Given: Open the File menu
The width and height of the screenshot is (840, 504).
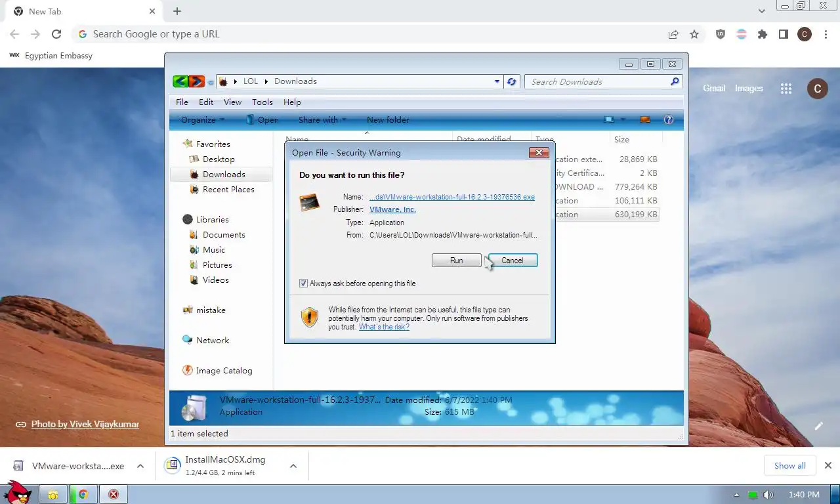Looking at the screenshot, I should click(182, 102).
